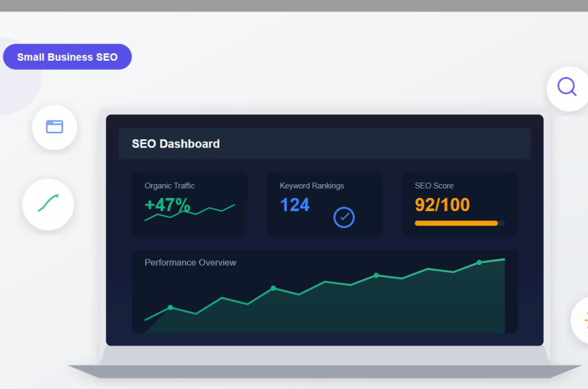Click the Keyword Rankings label
Screen dimensions: 588x389
pyautogui.click(x=312, y=186)
